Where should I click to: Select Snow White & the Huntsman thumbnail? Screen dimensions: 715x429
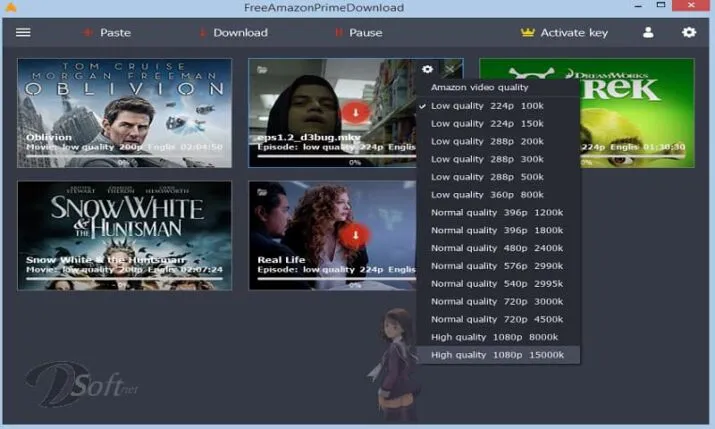click(x=124, y=235)
